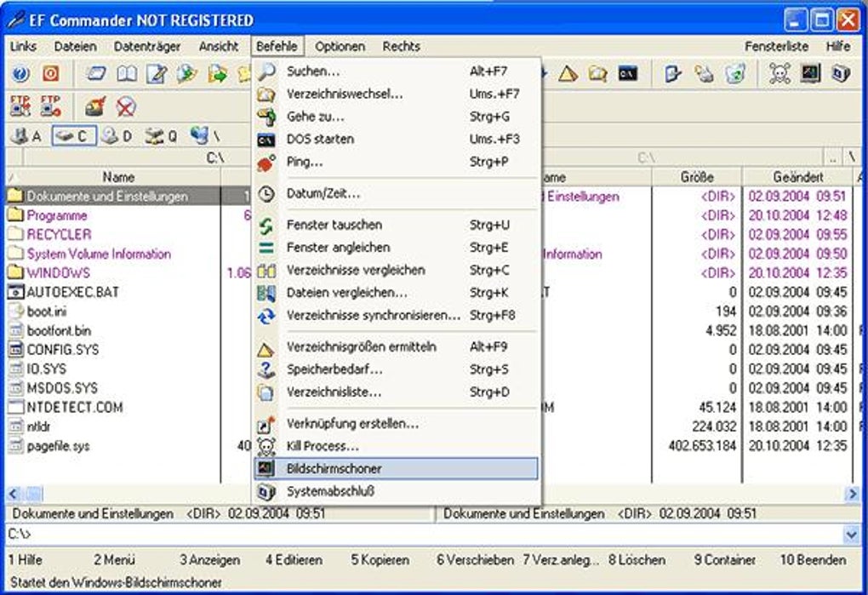The height and width of the screenshot is (595, 868).
Task: Choose highlighted Bildschirmschoner menu entry
Action: point(395,469)
